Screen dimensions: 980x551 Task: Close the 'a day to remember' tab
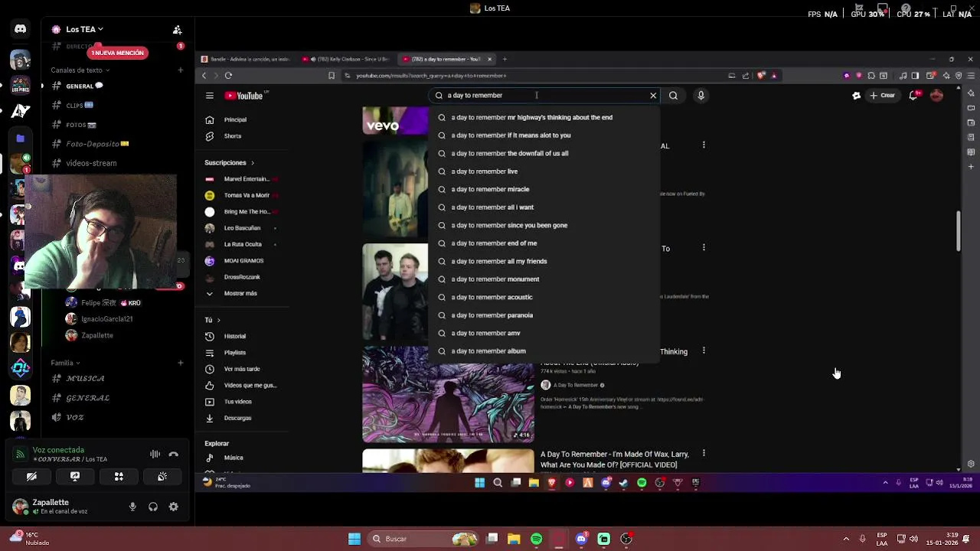[489, 59]
